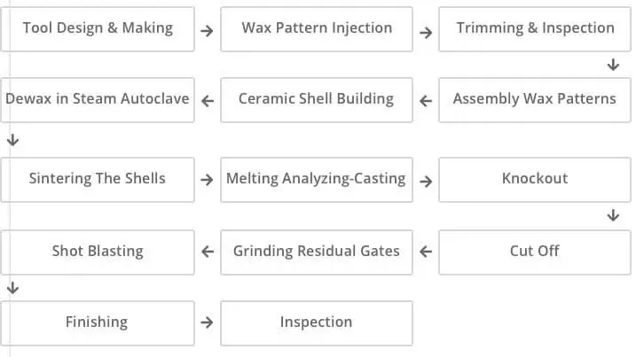The height and width of the screenshot is (357, 644).
Task: Select the final Inspection box
Action: coord(317,322)
